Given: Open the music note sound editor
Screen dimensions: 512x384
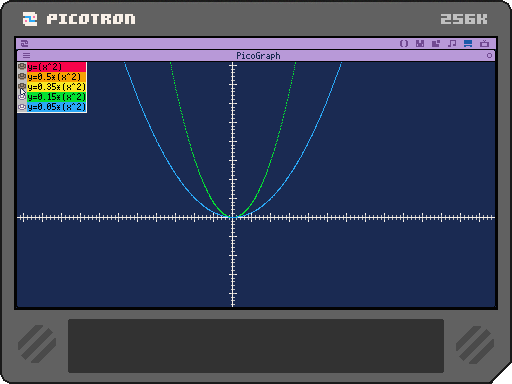Looking at the screenshot, I should [452, 44].
